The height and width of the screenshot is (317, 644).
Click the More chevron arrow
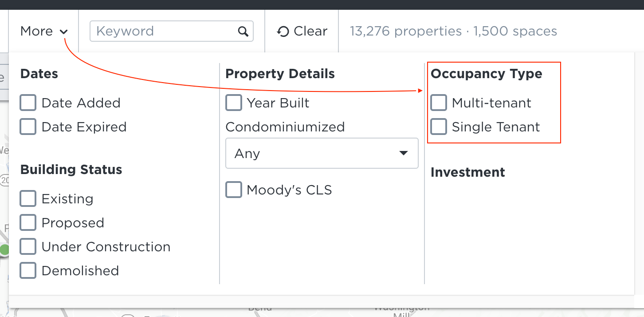click(x=64, y=32)
